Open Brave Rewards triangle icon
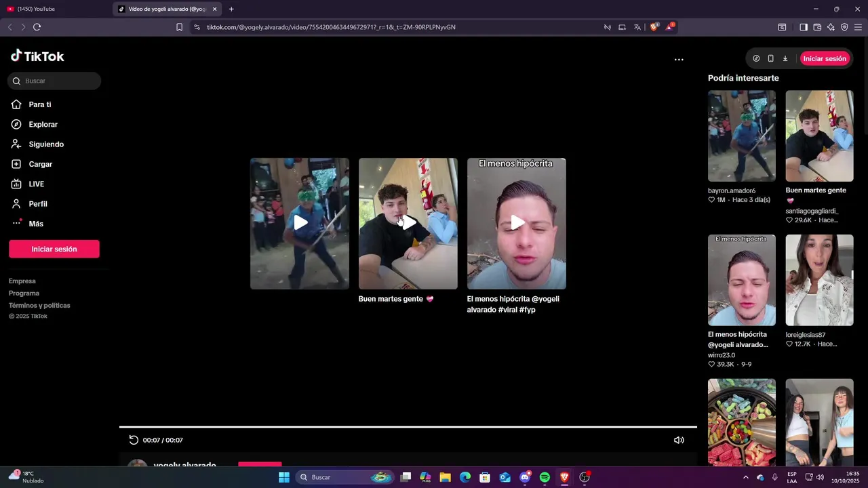The image size is (868, 488). pos(670,27)
